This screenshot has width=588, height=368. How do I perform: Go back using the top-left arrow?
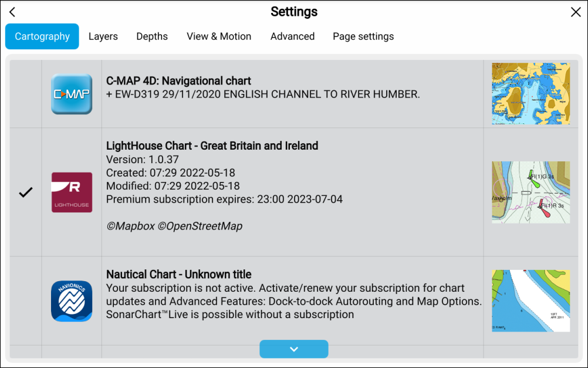click(12, 12)
